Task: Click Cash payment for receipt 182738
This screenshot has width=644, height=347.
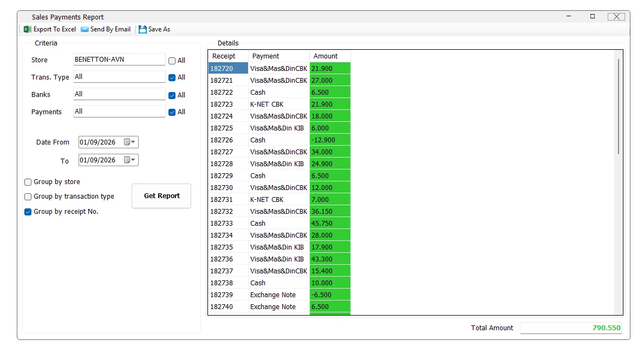Action: pos(279,283)
